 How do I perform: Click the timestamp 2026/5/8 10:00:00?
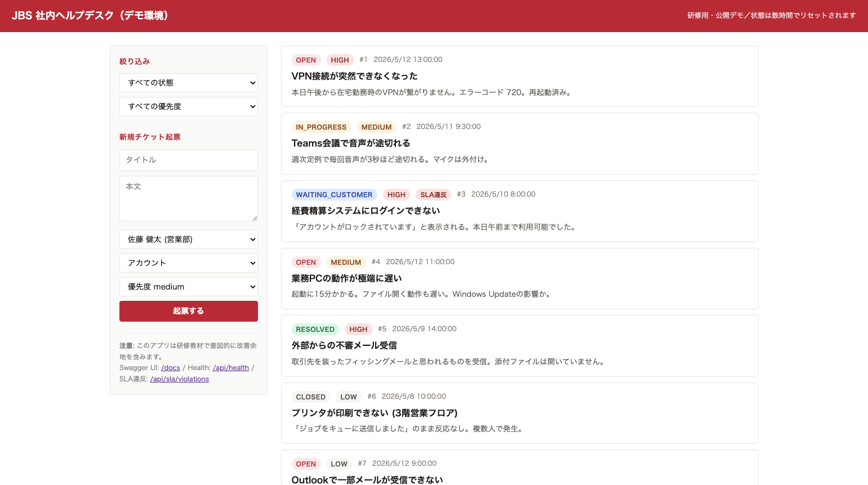click(413, 397)
